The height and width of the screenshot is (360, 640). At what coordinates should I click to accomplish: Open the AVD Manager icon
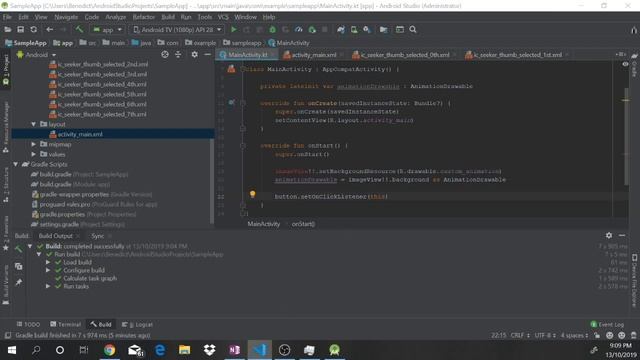354,29
